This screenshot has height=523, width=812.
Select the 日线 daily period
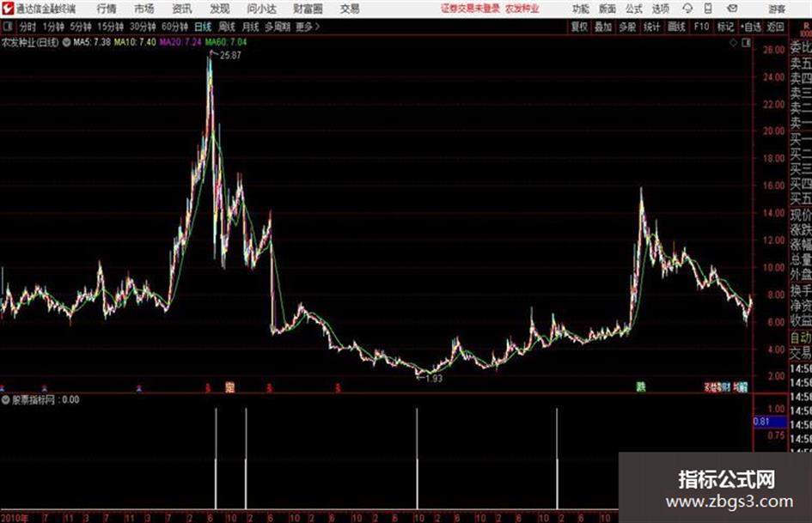pos(203,27)
